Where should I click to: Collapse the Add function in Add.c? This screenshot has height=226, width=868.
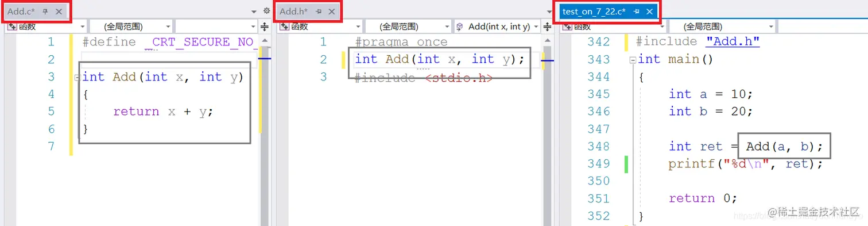pos(77,77)
